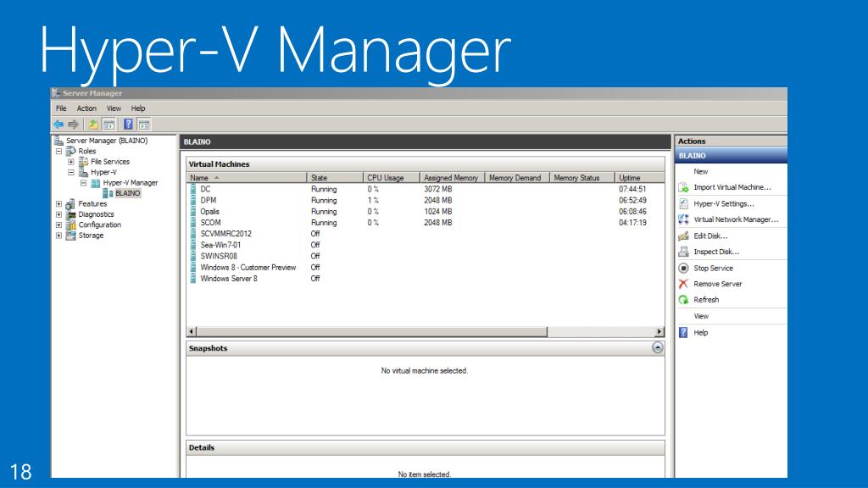Image resolution: width=868 pixels, height=488 pixels.
Task: Expand the Diagnostics tree node
Action: point(58,214)
